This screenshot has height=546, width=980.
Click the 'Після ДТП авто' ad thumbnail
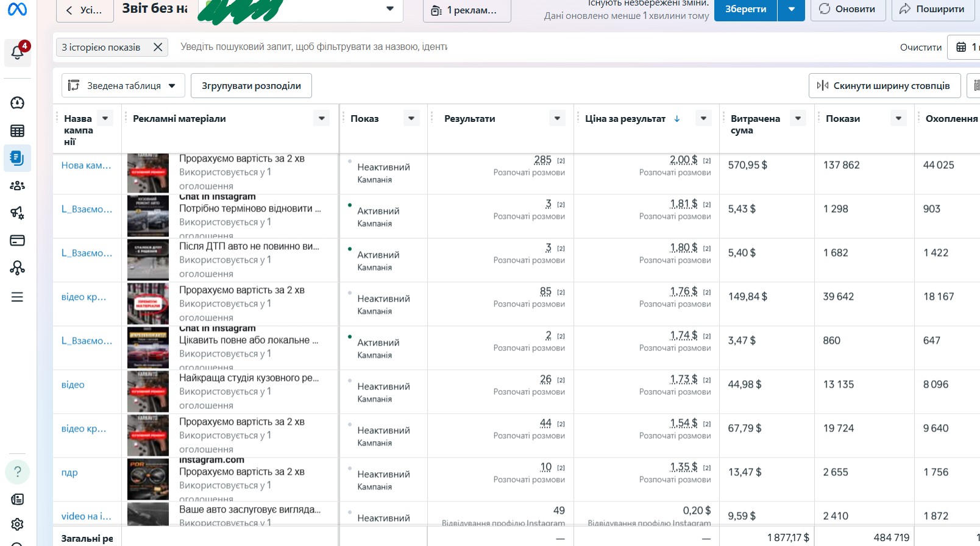[x=148, y=260]
